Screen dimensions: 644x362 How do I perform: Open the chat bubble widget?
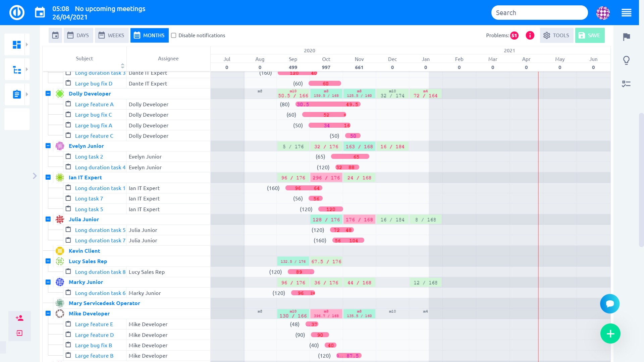point(610,304)
